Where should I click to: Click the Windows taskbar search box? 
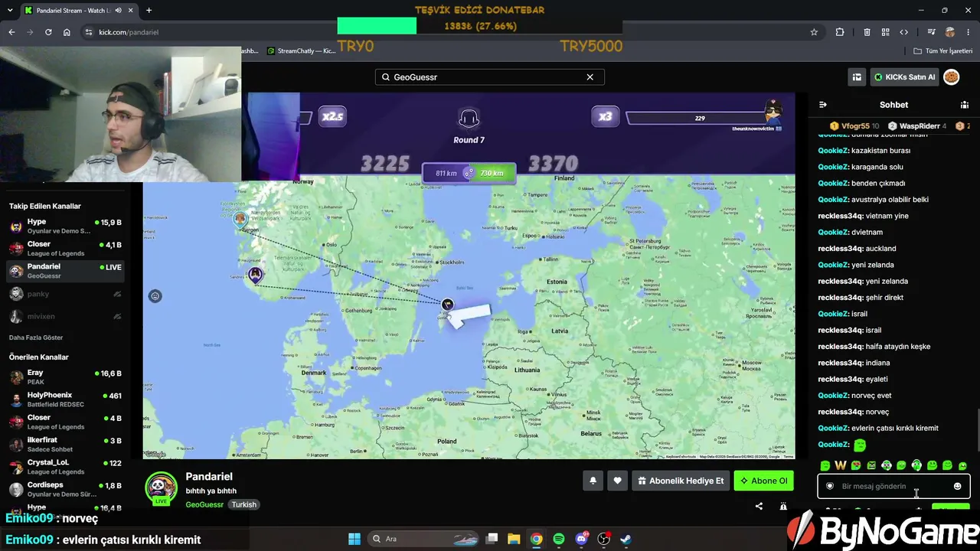point(422,539)
